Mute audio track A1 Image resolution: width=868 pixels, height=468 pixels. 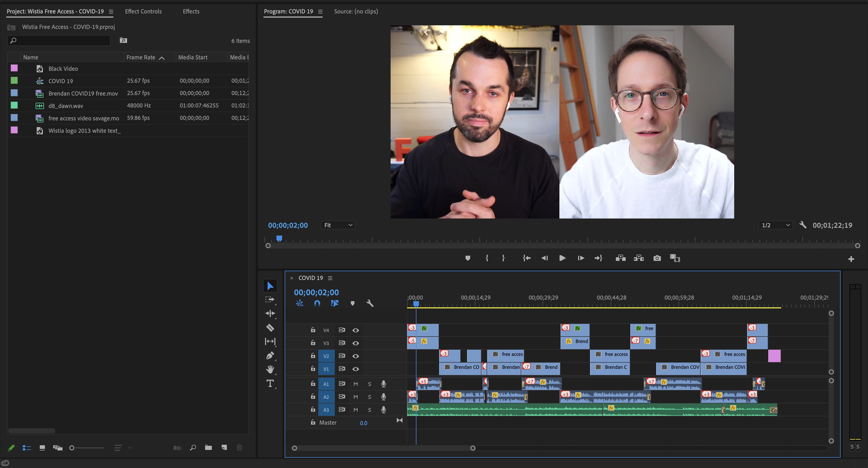(x=355, y=384)
